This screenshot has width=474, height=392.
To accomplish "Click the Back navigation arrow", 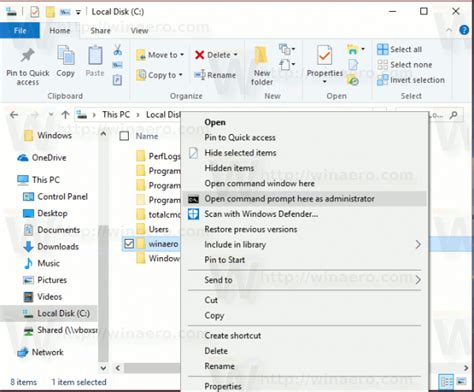I will tap(14, 115).
